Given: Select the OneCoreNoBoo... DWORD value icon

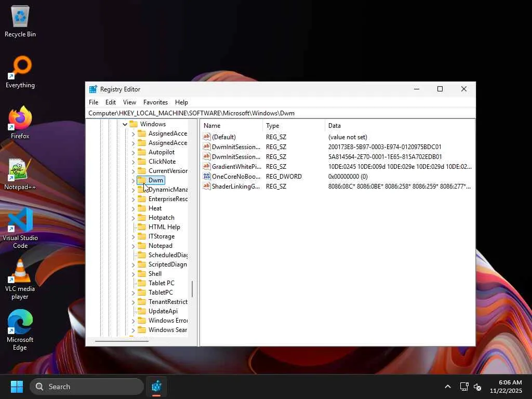Looking at the screenshot, I should (207, 176).
